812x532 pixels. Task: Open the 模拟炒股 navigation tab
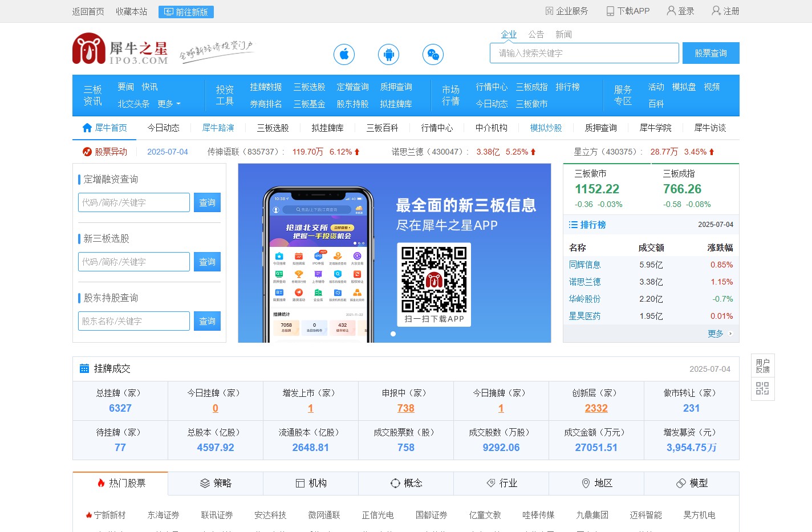pyautogui.click(x=546, y=128)
